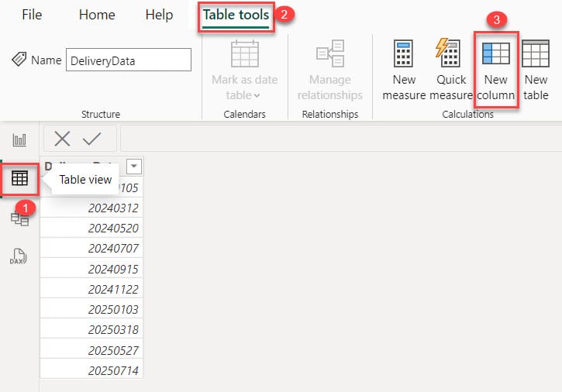This screenshot has width=562, height=392.
Task: Open the column header filter dropdown
Action: (134, 167)
